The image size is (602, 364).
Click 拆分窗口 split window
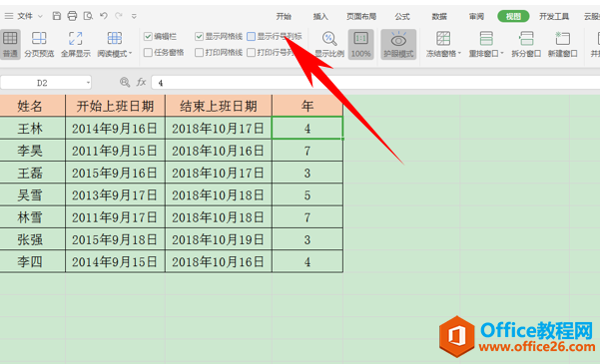(x=526, y=45)
